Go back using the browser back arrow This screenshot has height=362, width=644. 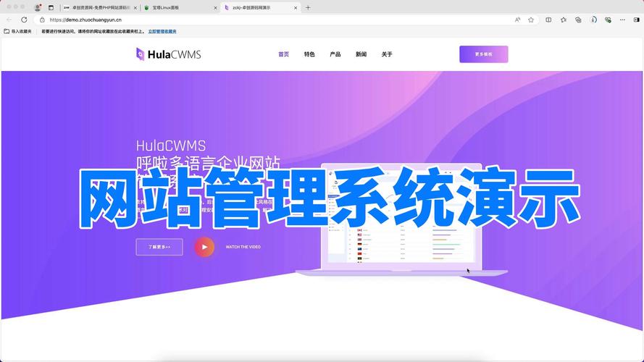[x=9, y=20]
